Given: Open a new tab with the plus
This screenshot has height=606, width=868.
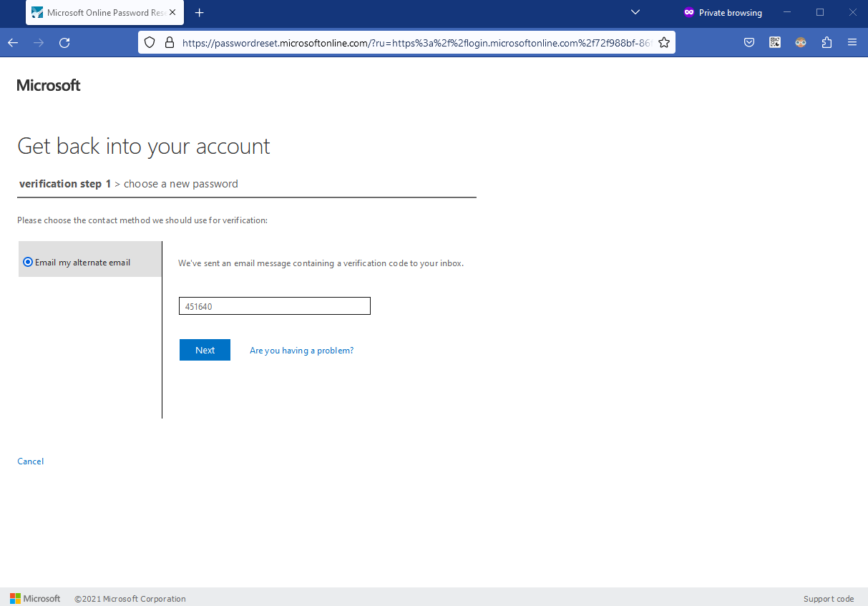Looking at the screenshot, I should 199,12.
